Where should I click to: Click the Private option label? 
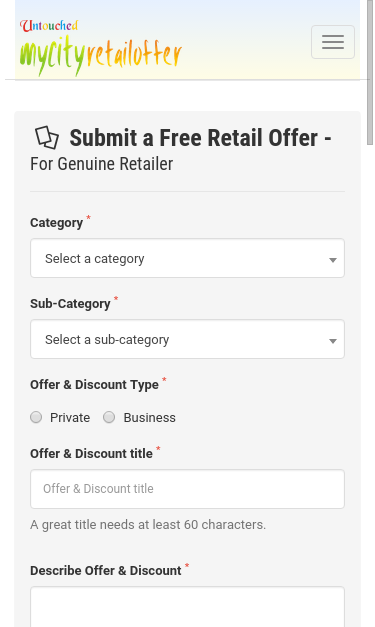point(70,417)
